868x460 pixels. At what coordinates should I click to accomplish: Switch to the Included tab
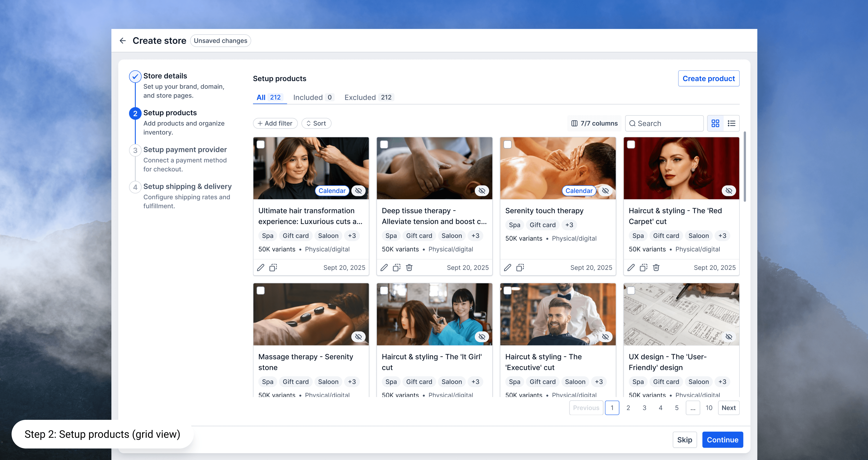[x=313, y=98]
